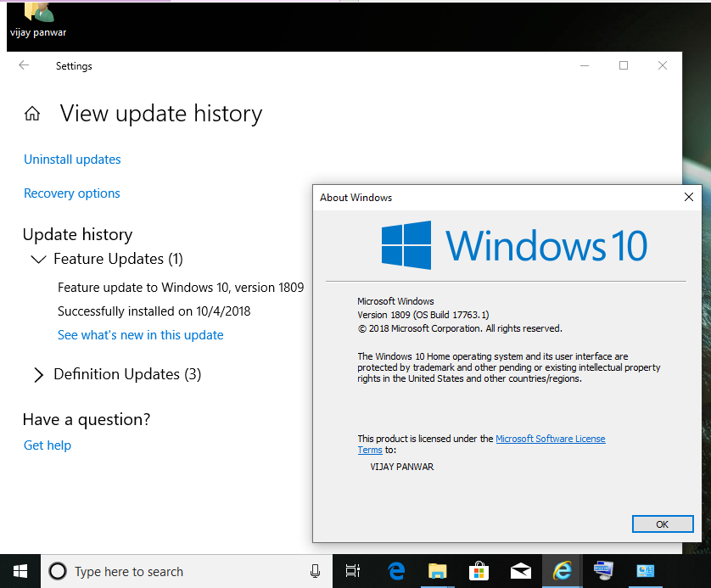711x588 pixels.
Task: Launch Microsoft Edge from taskbar
Action: click(x=396, y=571)
